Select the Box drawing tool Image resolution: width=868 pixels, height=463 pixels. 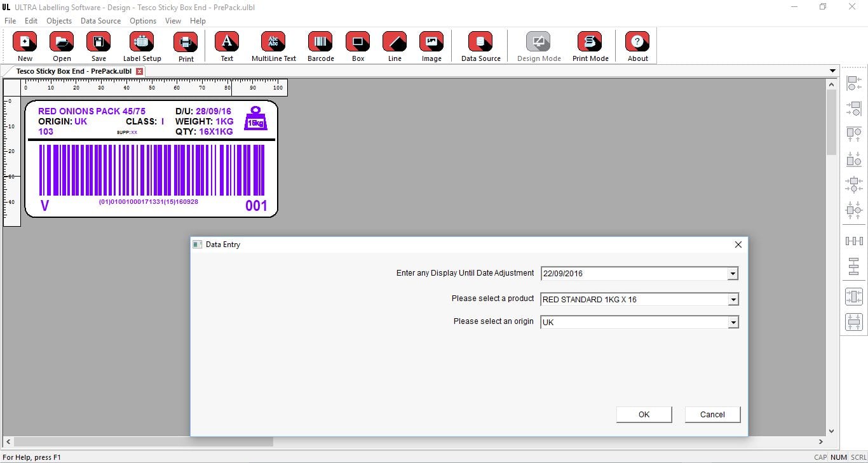358,42
